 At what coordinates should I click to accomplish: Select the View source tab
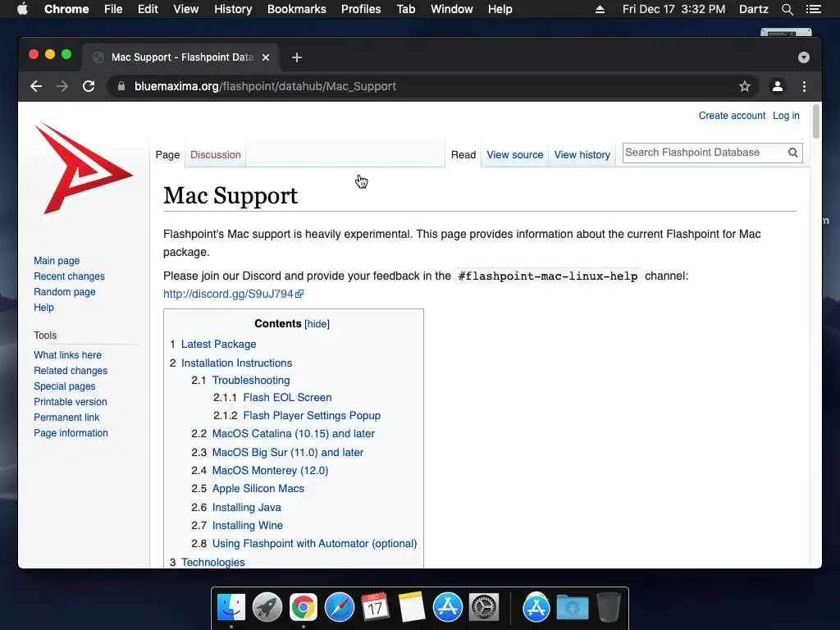(x=515, y=155)
